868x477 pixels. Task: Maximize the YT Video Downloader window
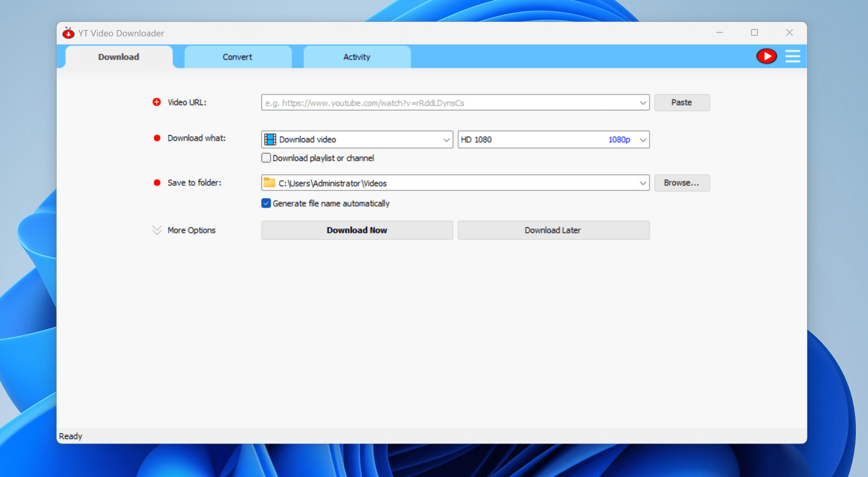(x=754, y=33)
